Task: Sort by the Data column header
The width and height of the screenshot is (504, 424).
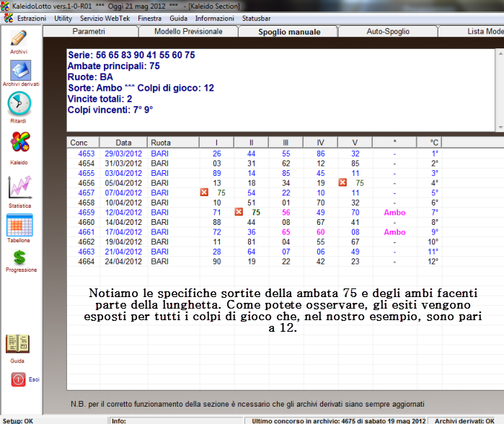Action: (x=123, y=143)
